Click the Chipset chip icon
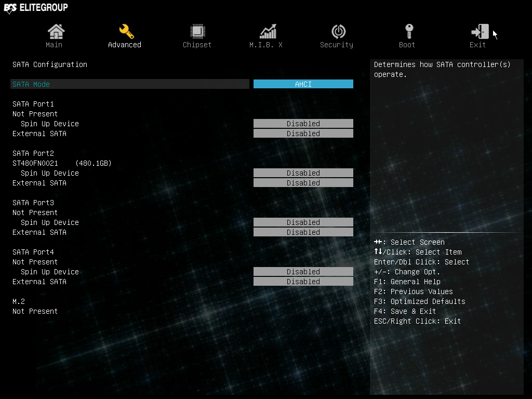Viewport: 532px width, 399px height. point(197,31)
